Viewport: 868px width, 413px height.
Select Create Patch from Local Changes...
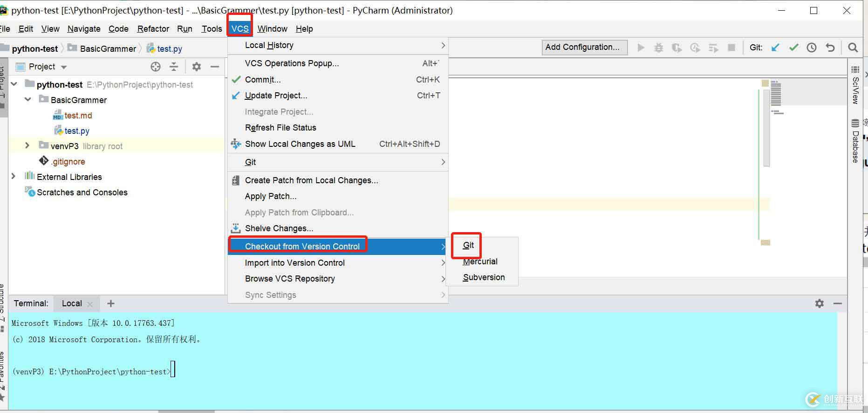click(x=338, y=180)
